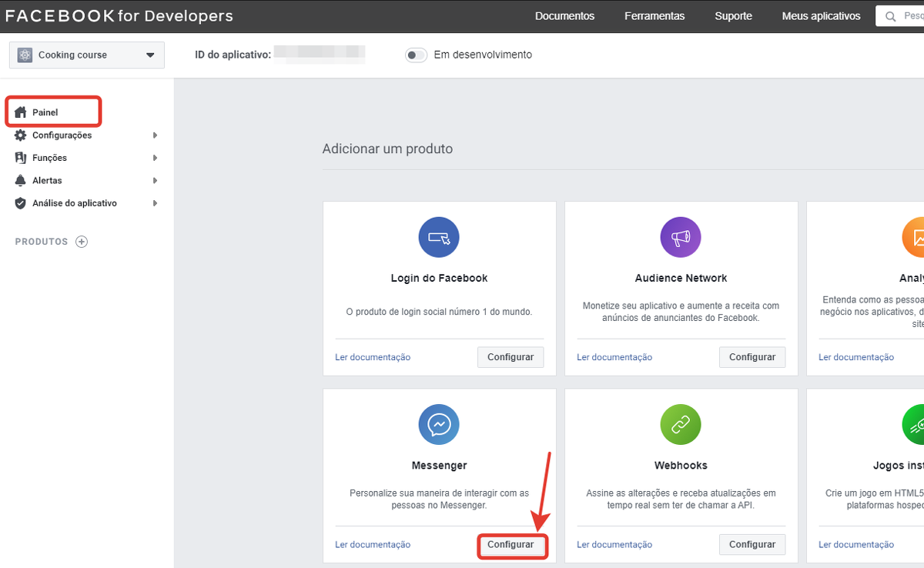Screen dimensions: 924x568
Task: Expand the Alertas submenu arrow
Action: pos(155,181)
